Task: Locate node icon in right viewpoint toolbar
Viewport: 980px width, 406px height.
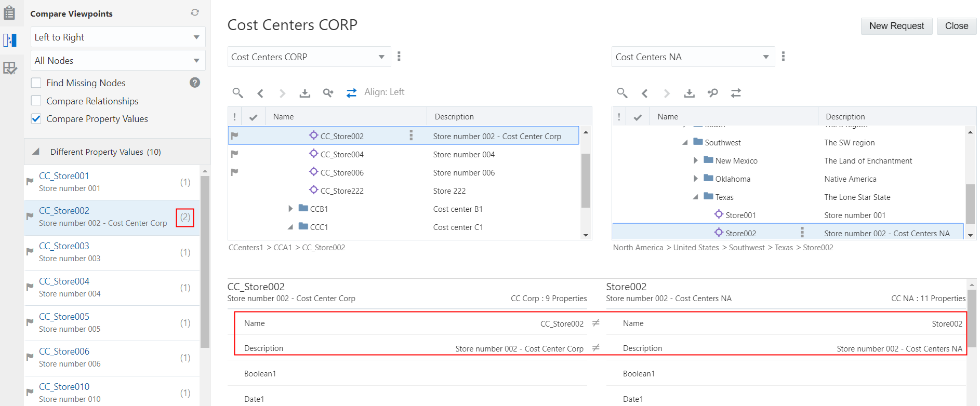Action: [x=712, y=93]
